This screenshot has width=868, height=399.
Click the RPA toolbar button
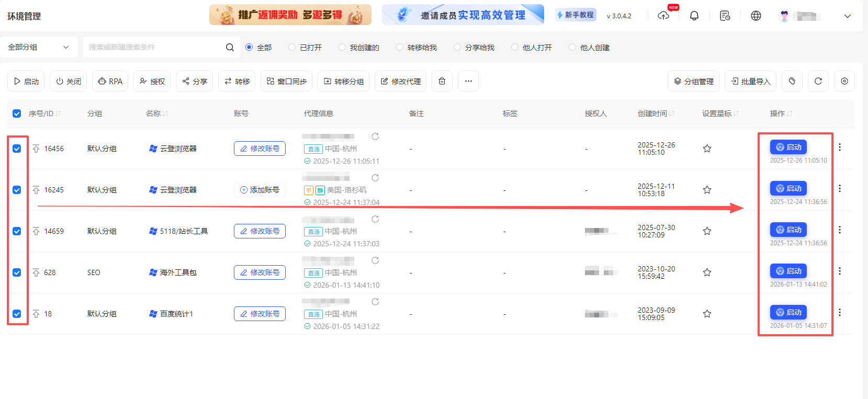(110, 81)
